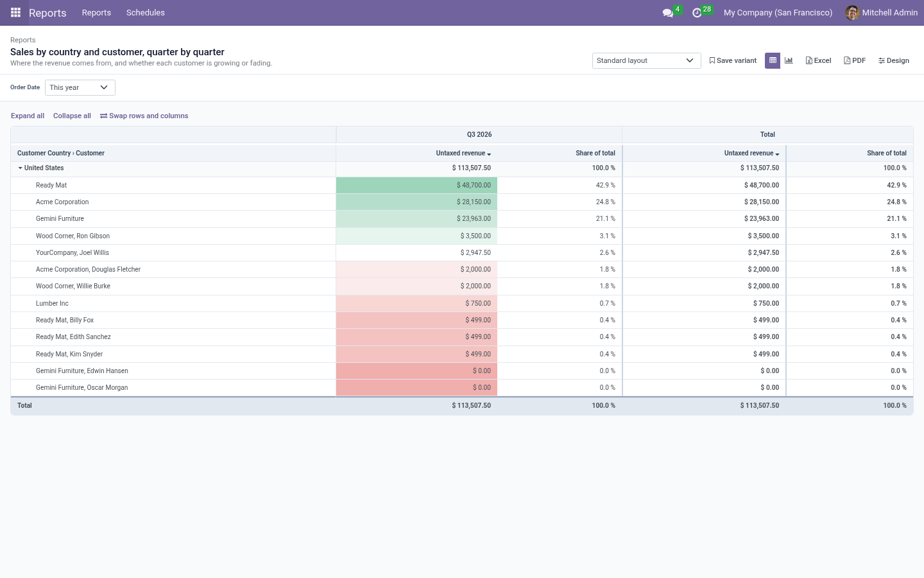Open Order Date This year dropdown
Screen dimensions: 924x578
80,87
